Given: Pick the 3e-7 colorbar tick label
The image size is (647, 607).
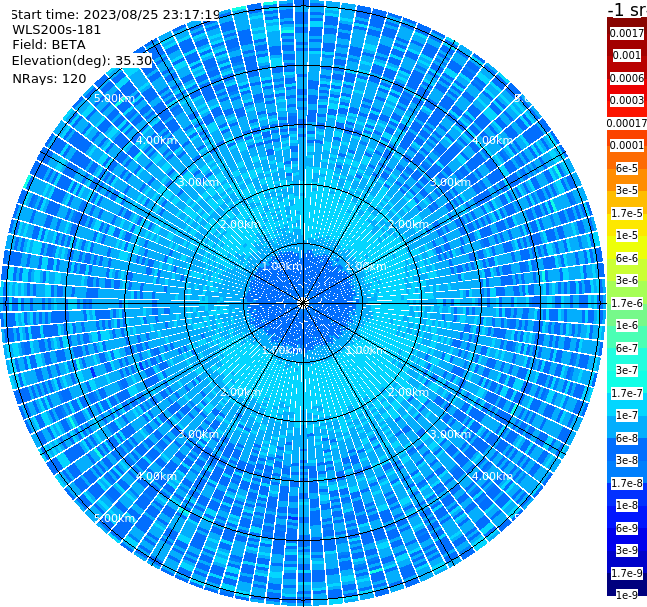Looking at the screenshot, I should pos(627,370).
